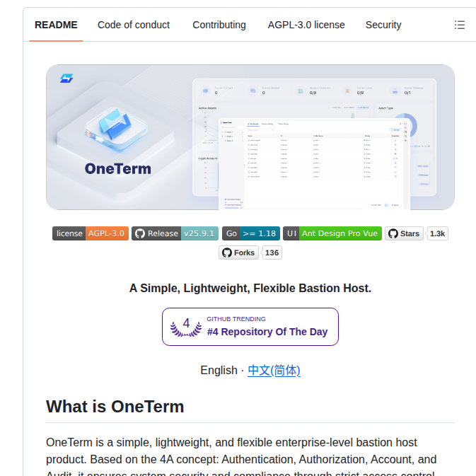Click the GitHub octocat icon in Stars button
Image resolution: width=476 pixels, height=476 pixels.
coord(393,233)
